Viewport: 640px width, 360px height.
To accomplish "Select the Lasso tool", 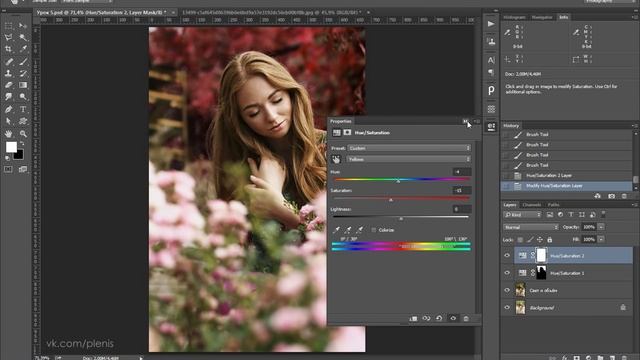I will pyautogui.click(x=8, y=38).
